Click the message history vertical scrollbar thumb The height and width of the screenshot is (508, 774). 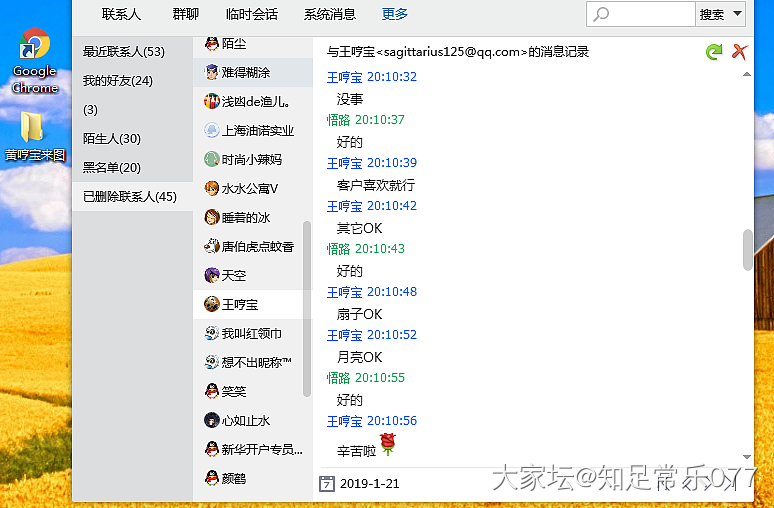coord(747,249)
